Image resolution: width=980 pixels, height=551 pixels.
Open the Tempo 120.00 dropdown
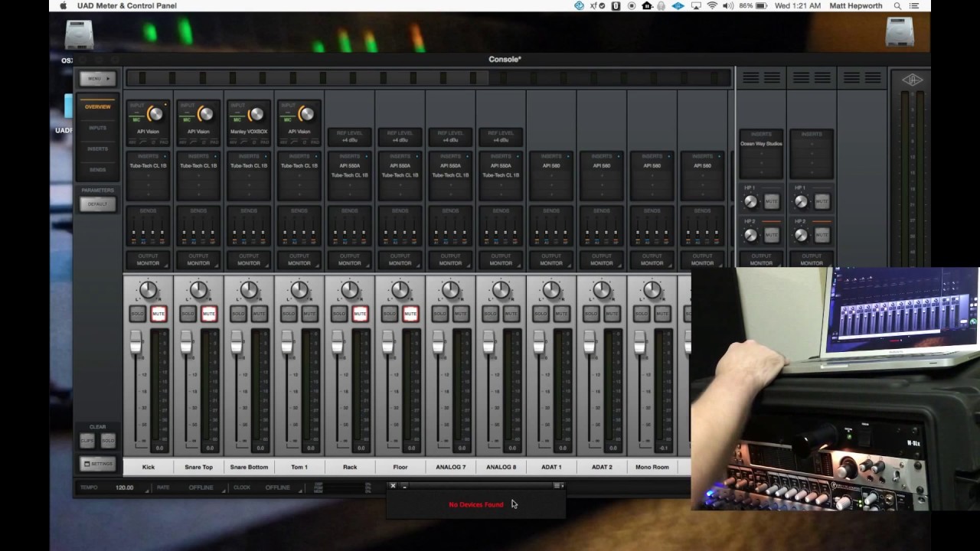click(126, 487)
